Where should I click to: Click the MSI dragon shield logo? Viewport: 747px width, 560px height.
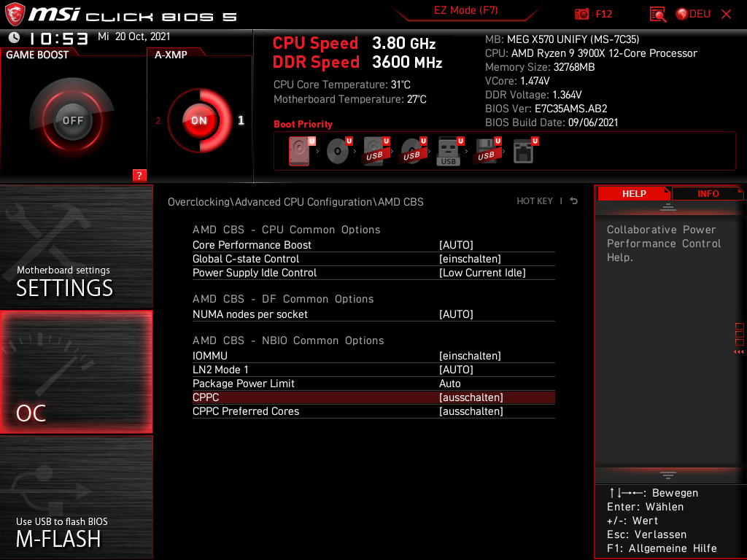[15, 14]
